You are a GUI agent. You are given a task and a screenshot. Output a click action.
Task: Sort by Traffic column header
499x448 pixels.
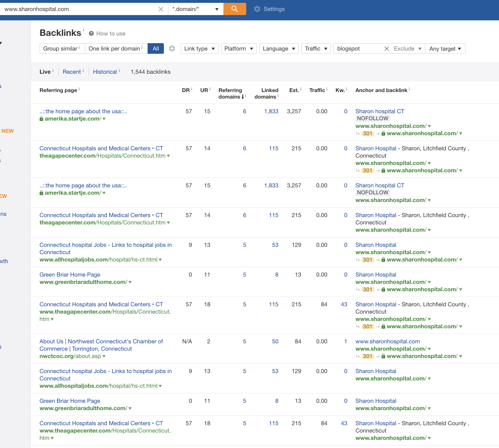click(x=317, y=90)
